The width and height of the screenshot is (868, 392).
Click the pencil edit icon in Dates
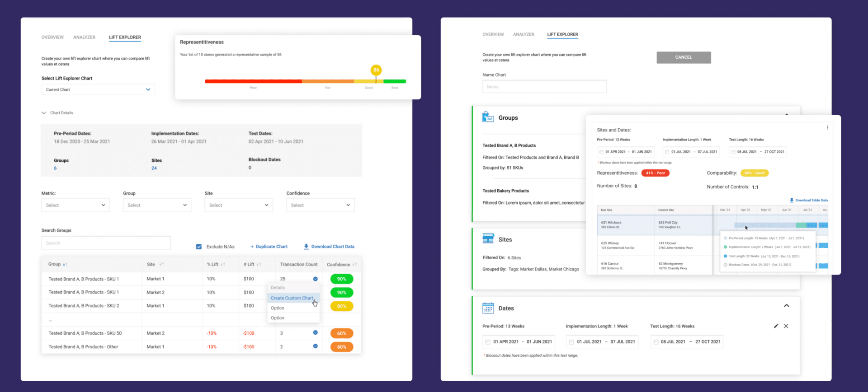(776, 326)
